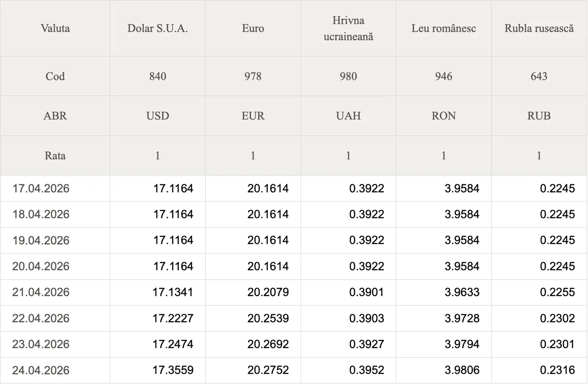Select the RON abbreviation cell
The height and width of the screenshot is (384, 588).
point(444,116)
